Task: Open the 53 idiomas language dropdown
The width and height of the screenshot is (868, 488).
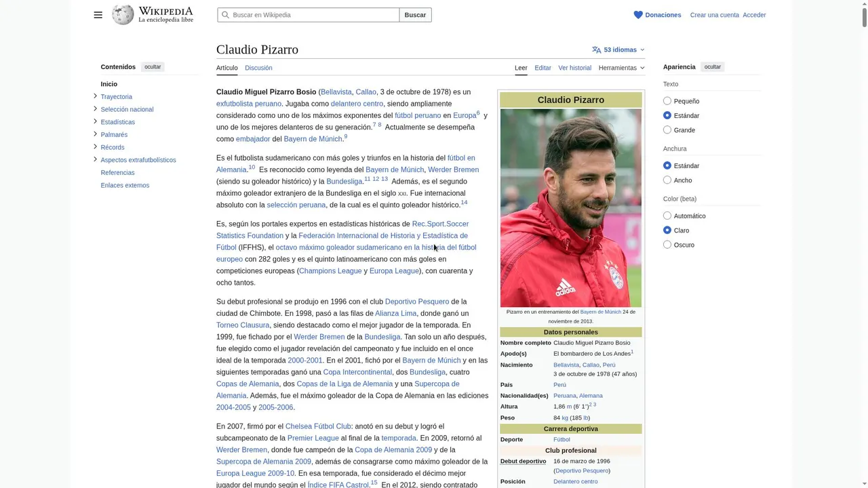Action: pyautogui.click(x=618, y=49)
